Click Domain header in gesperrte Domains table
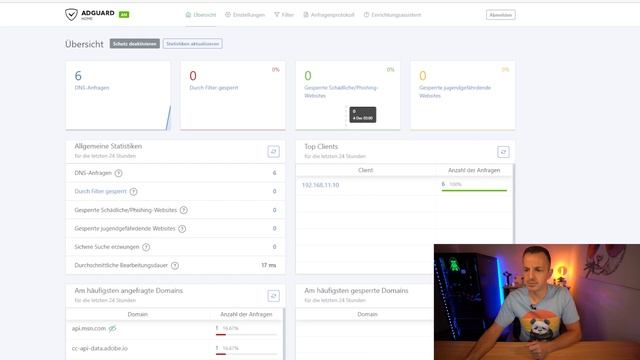 367,314
